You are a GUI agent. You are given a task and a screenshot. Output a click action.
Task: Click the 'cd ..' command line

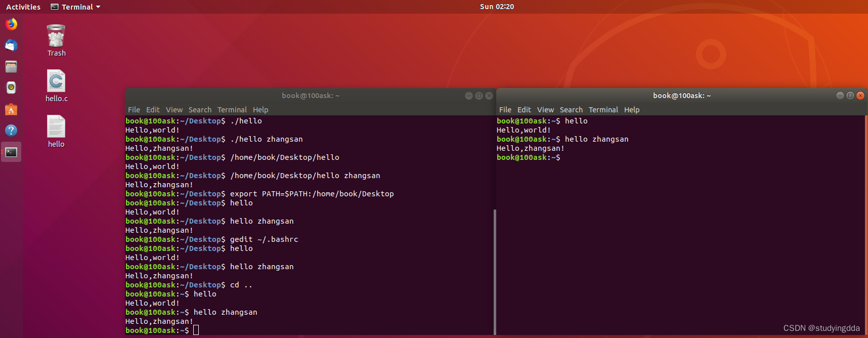(x=189, y=285)
